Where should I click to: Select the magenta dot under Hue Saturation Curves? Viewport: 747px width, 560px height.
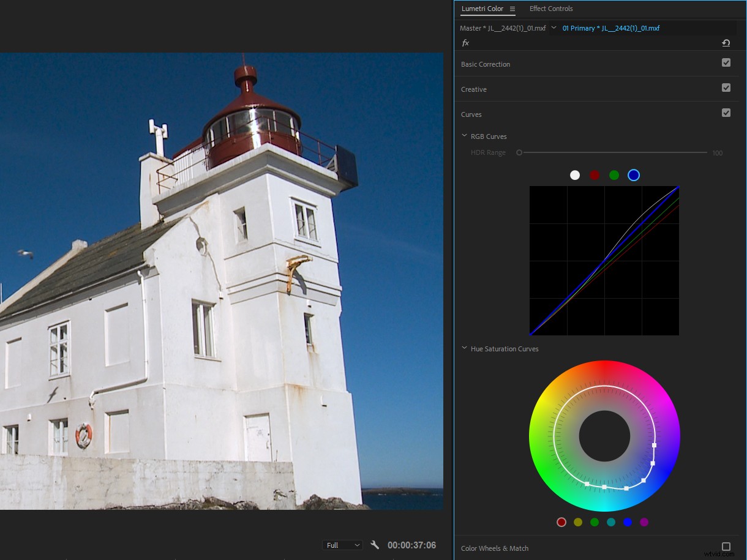click(x=644, y=522)
